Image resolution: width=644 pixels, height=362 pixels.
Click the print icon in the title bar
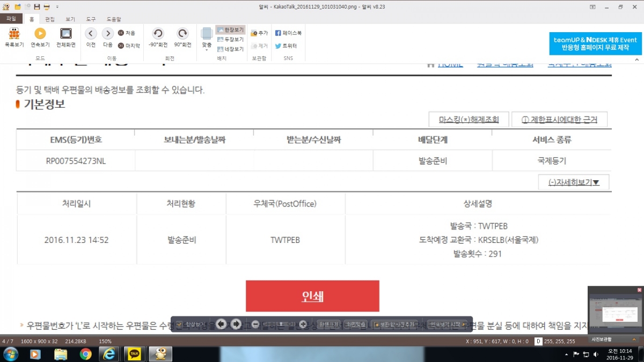coord(47,6)
